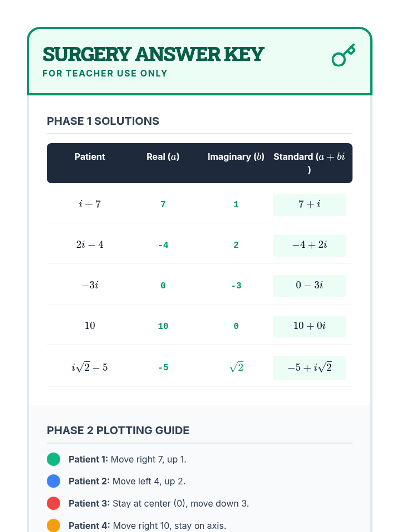
Task: Click the blue Patient 2 dot
Action: [x=53, y=481]
